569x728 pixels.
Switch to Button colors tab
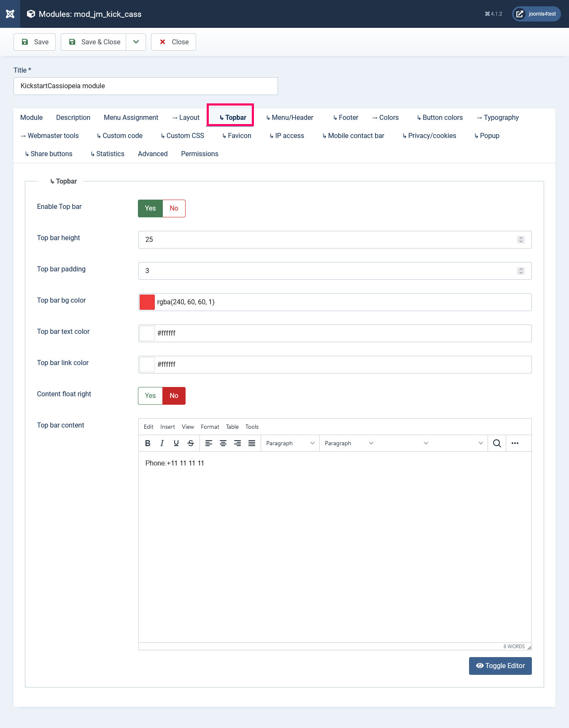[x=440, y=118]
